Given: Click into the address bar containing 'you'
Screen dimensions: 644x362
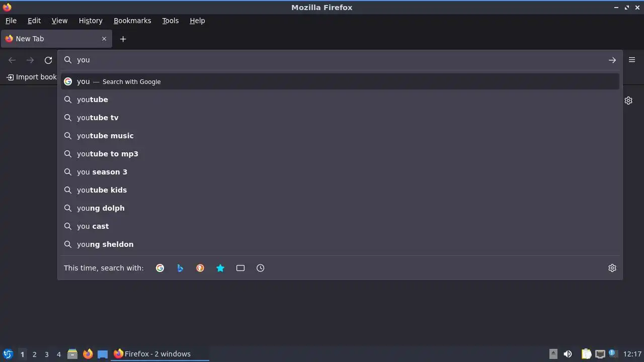Looking at the screenshot, I should (x=340, y=60).
